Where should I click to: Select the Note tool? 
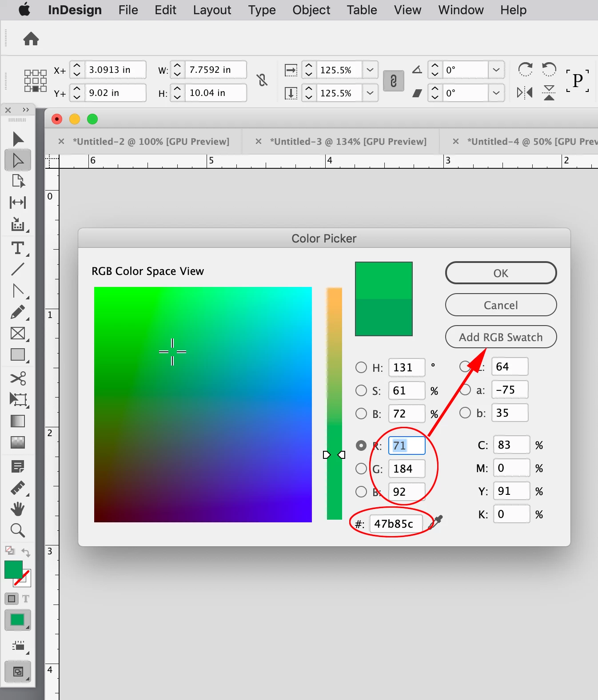pyautogui.click(x=18, y=466)
